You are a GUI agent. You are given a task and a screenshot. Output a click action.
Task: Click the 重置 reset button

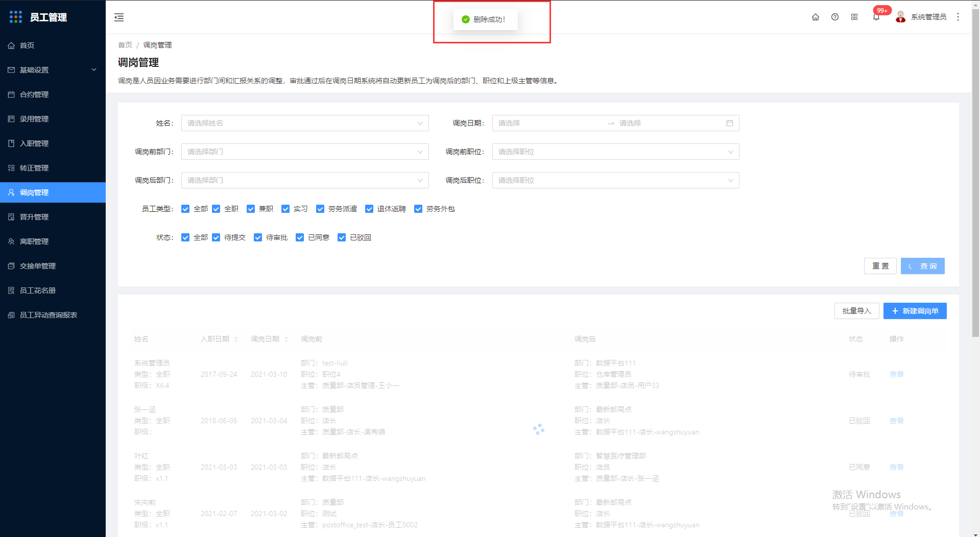click(880, 266)
